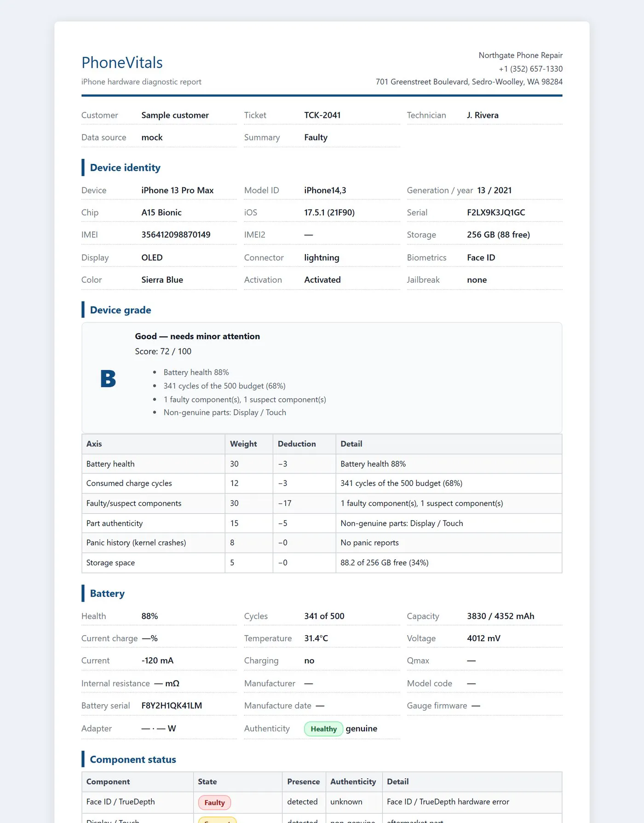Click the IMEI number 356412098870149

176,234
